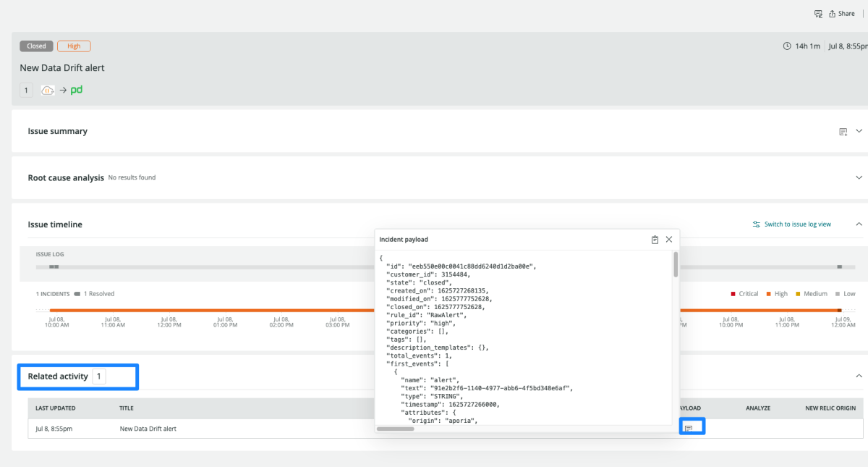Toggle the Medium severity legend item

pyautogui.click(x=811, y=294)
